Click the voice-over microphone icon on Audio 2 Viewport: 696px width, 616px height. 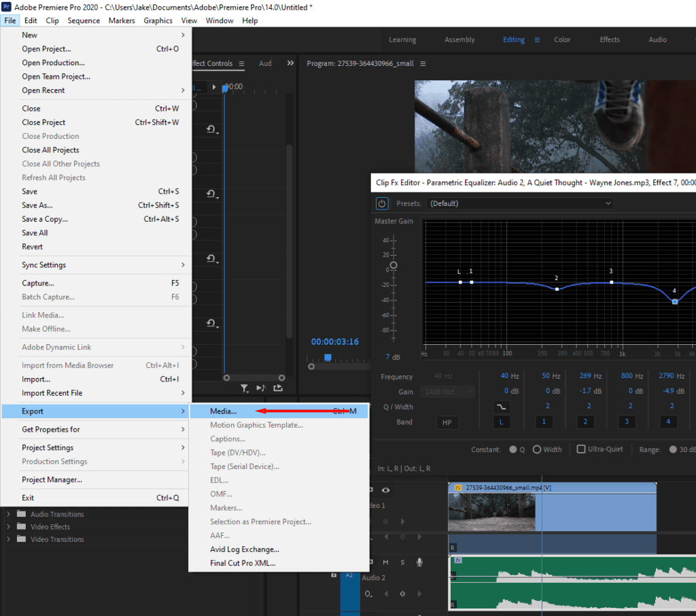(x=419, y=562)
